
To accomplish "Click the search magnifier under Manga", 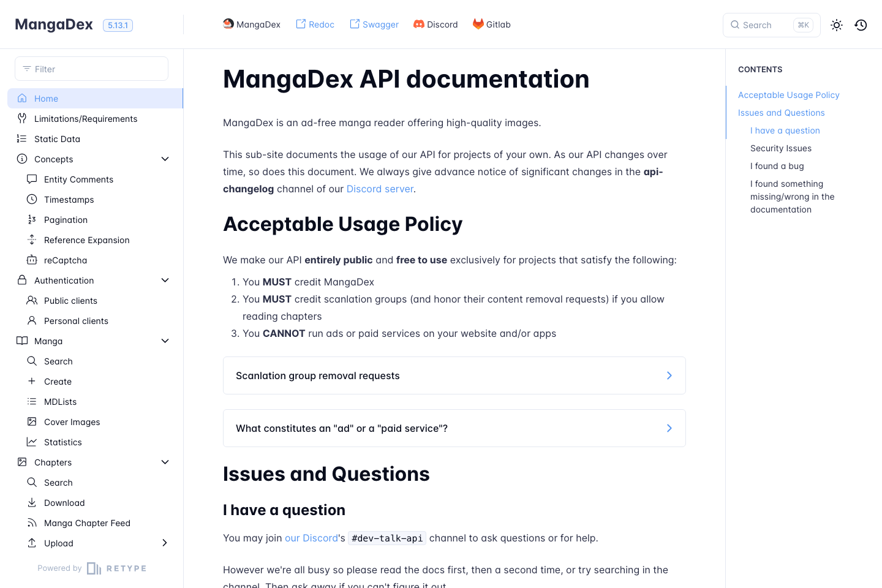I will (x=32, y=361).
